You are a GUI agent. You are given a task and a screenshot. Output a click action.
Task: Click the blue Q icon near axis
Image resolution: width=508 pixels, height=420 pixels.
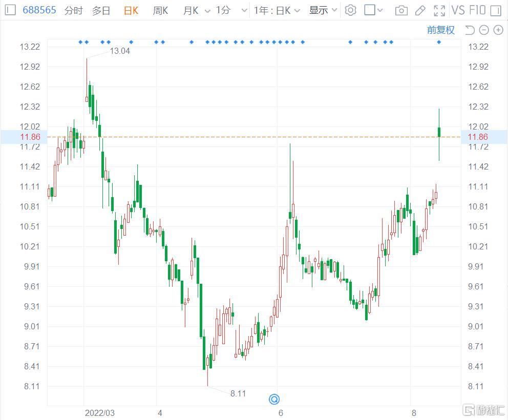click(274, 400)
